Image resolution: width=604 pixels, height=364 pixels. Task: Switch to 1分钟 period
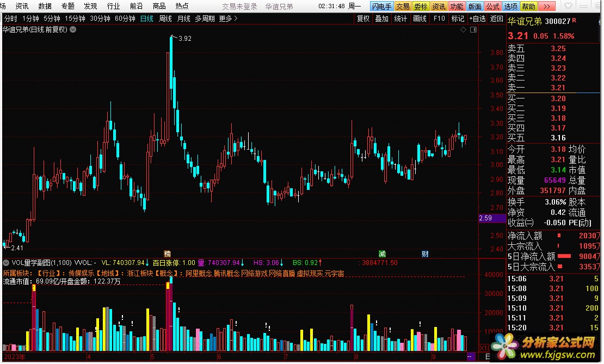pos(30,18)
